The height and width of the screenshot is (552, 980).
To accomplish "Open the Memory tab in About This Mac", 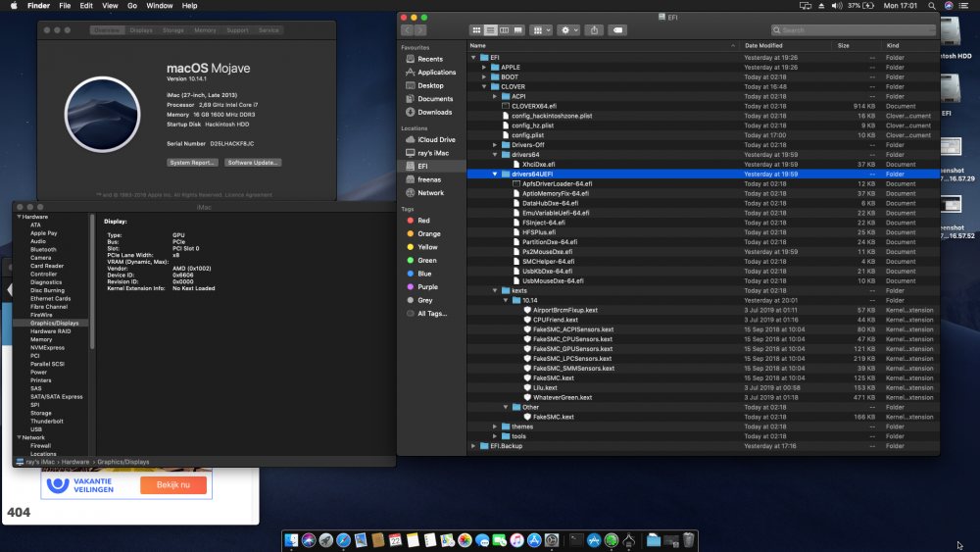I will point(205,30).
